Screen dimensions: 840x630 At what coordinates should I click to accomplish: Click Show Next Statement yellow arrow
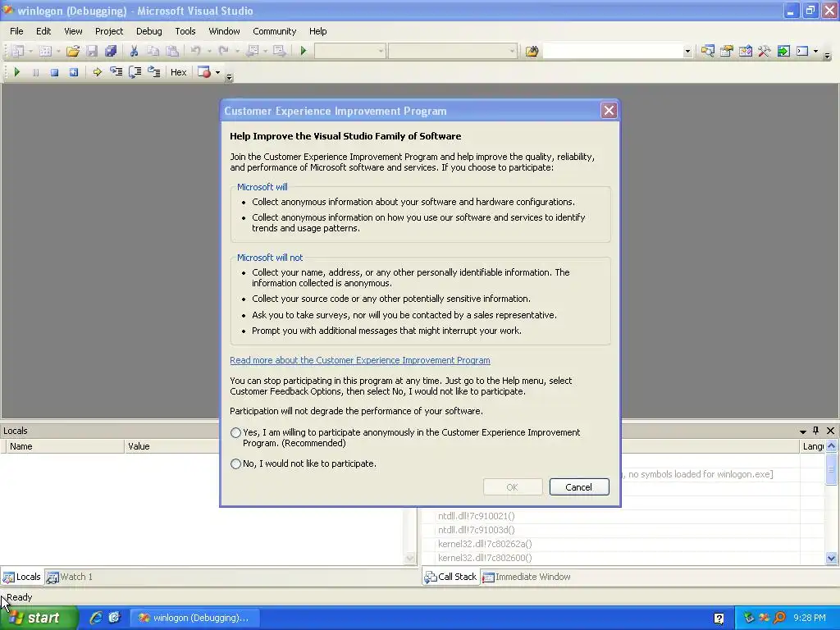pyautogui.click(x=97, y=72)
